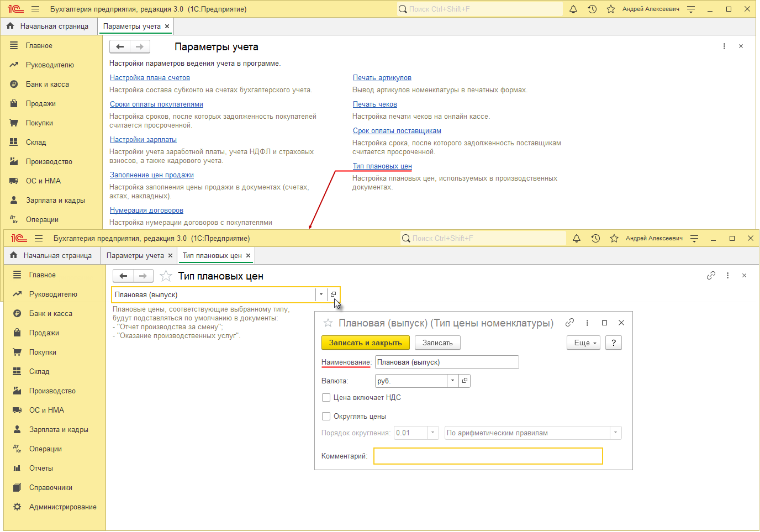The height and width of the screenshot is (532, 760).
Task: Go to Начальная страница tab in the upper window
Action: click(49, 26)
